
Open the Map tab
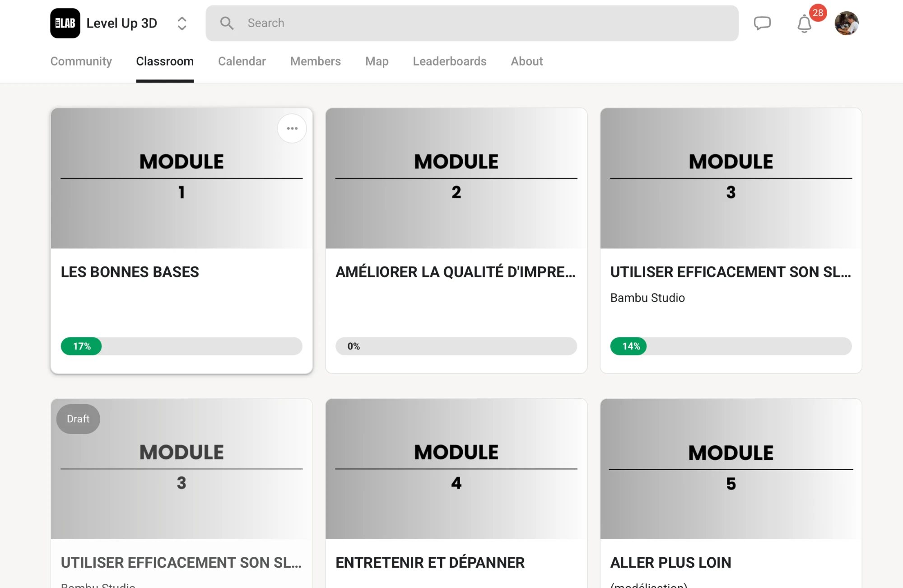click(377, 61)
